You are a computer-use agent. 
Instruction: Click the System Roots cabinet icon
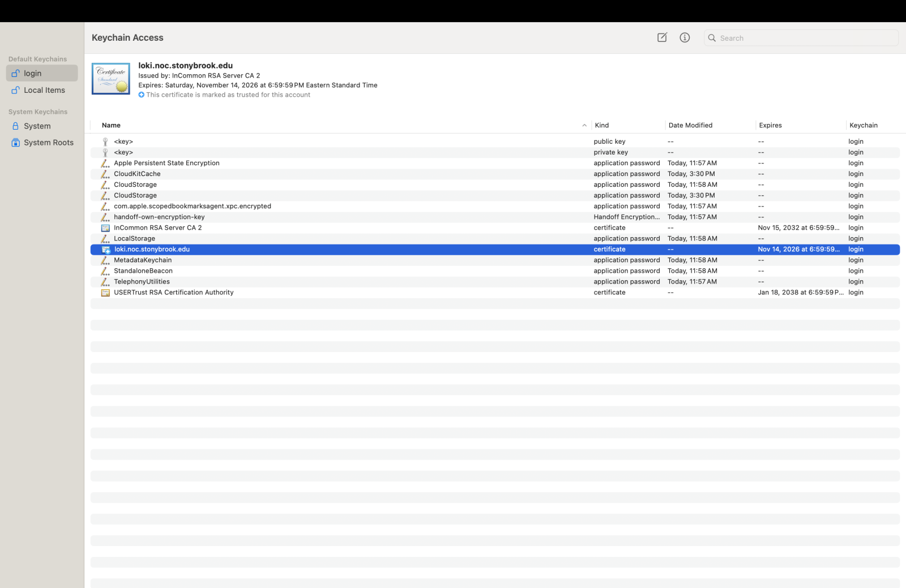pos(16,143)
